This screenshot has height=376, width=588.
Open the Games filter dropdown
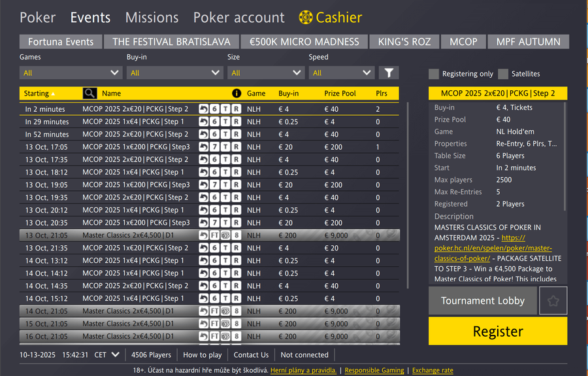[x=70, y=73]
